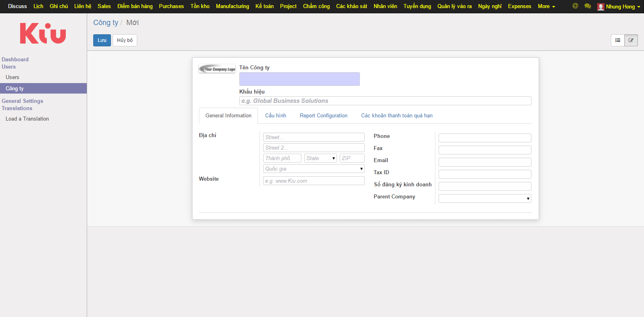The image size is (644, 317).
Task: Expand the More menu
Action: tap(546, 6)
